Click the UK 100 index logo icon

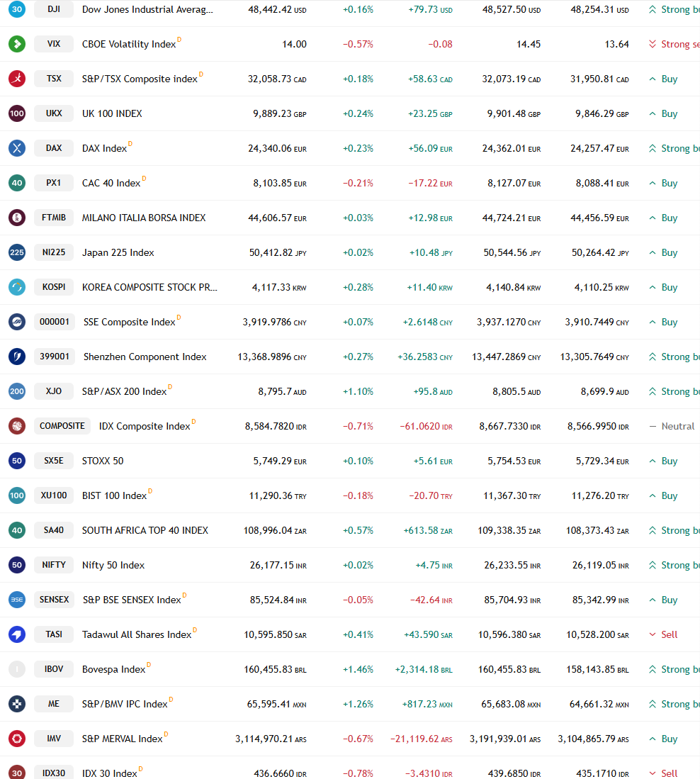17,113
